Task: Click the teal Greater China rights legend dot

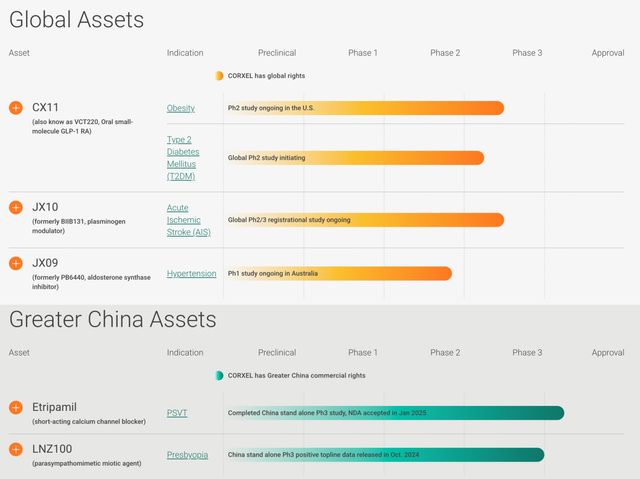Action: tap(219, 375)
